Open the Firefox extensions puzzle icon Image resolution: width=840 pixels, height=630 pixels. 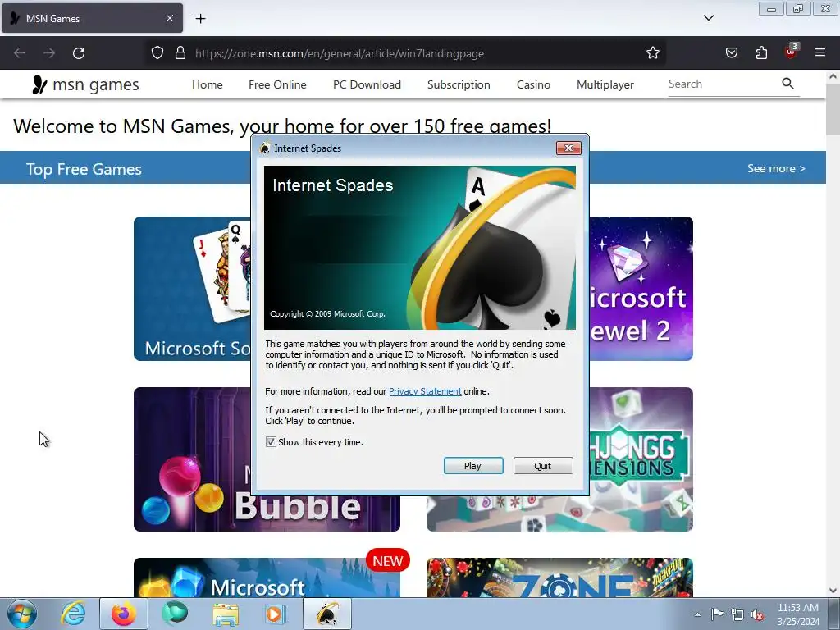pos(761,53)
